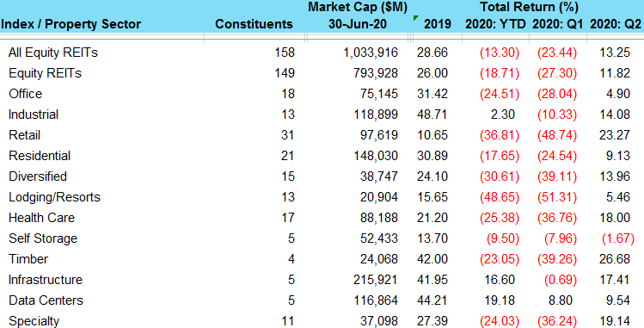
Task: Click Health Care market cap 88,188
Action: point(379,218)
